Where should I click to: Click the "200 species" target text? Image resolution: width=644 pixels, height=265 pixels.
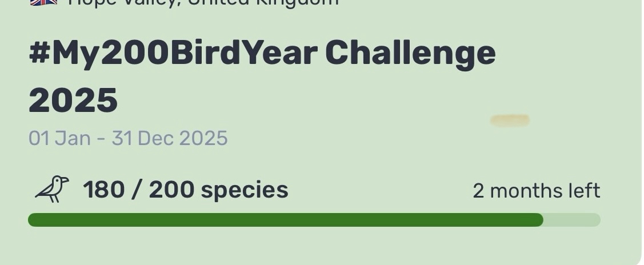(x=218, y=190)
